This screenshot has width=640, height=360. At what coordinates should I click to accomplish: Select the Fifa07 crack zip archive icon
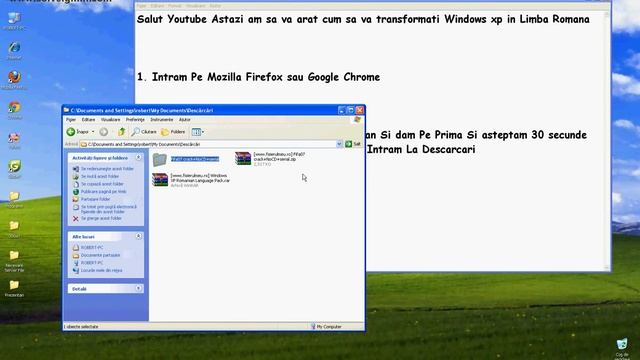242,158
